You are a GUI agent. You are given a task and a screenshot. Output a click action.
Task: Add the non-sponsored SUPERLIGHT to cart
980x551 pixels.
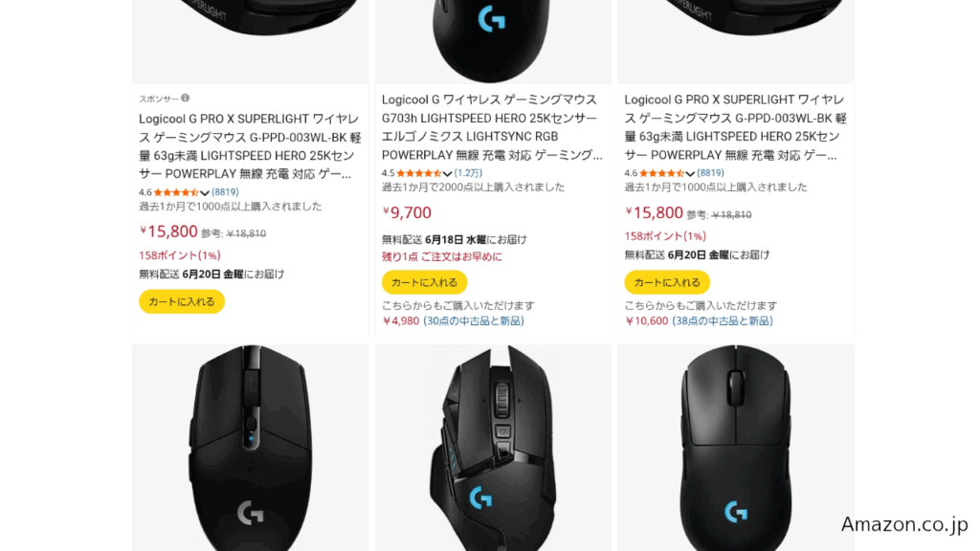pos(667,282)
